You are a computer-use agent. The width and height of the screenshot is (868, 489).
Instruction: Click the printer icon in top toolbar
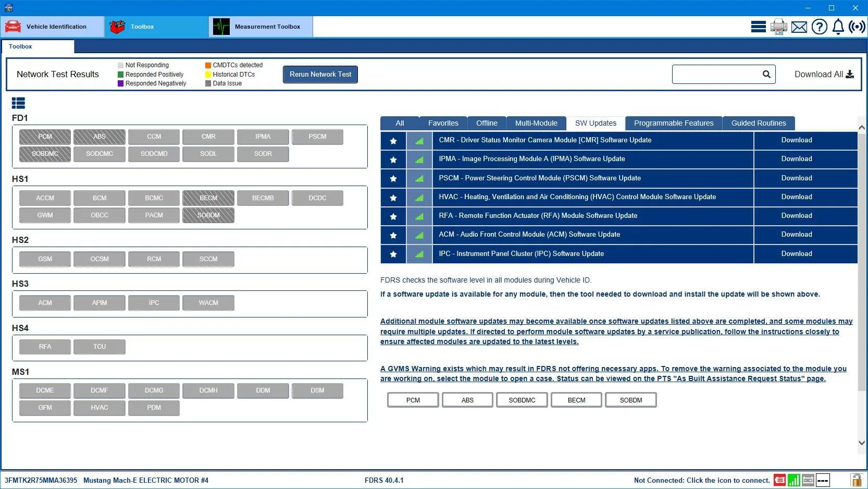778,27
